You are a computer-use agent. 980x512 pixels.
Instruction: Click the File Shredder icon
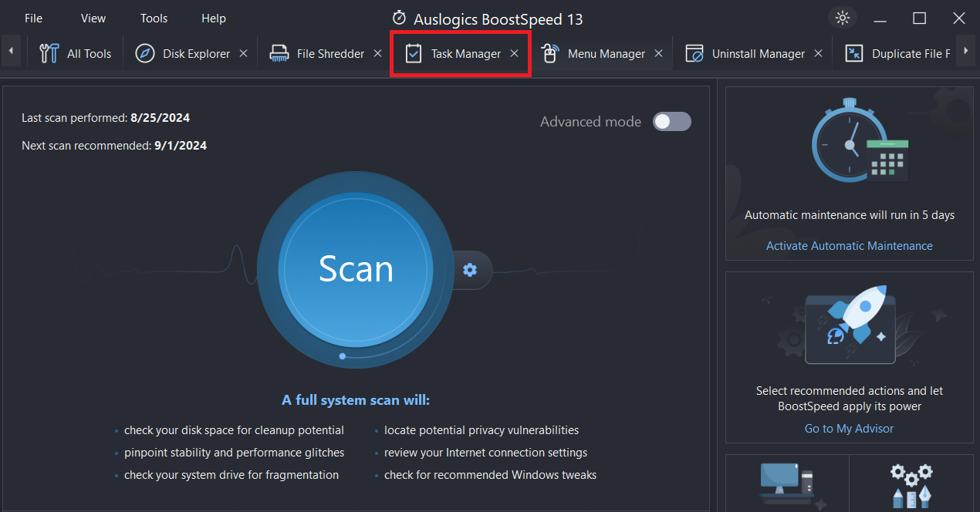279,53
